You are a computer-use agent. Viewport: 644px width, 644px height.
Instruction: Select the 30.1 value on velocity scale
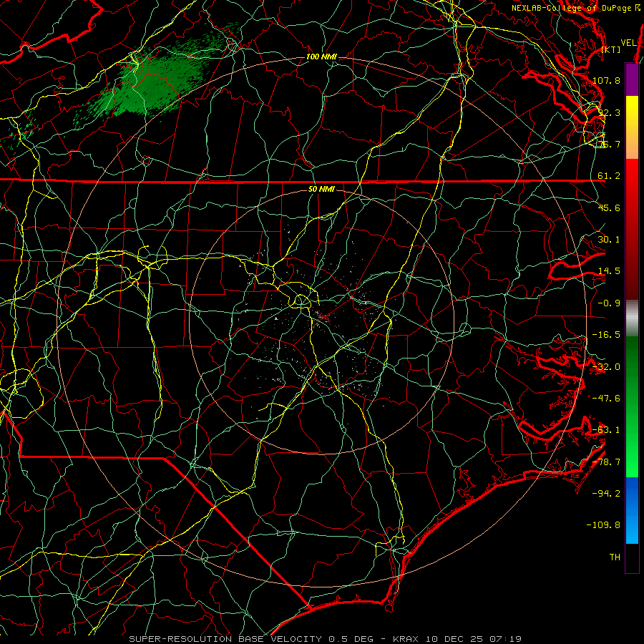609,240
